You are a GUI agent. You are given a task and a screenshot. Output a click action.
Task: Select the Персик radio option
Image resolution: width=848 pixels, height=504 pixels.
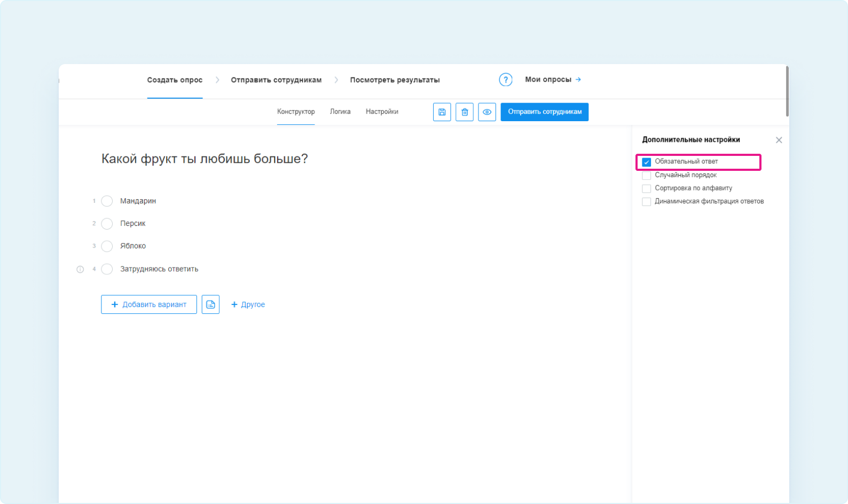pos(107,223)
